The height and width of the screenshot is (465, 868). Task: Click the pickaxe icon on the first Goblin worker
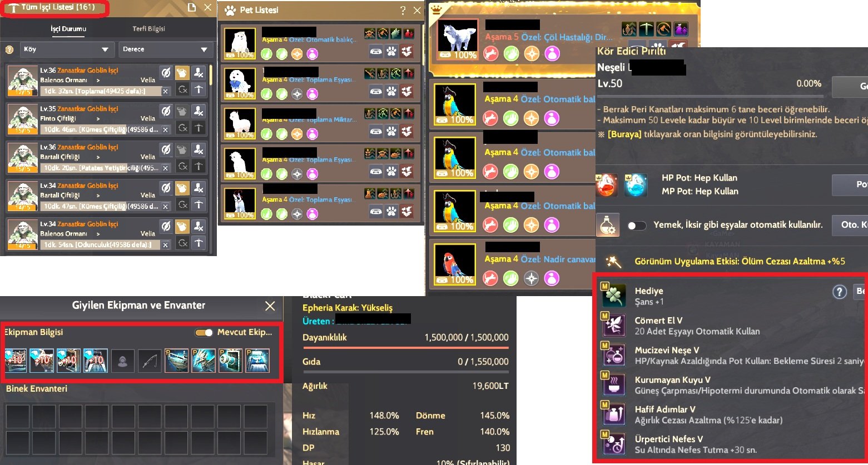198,90
